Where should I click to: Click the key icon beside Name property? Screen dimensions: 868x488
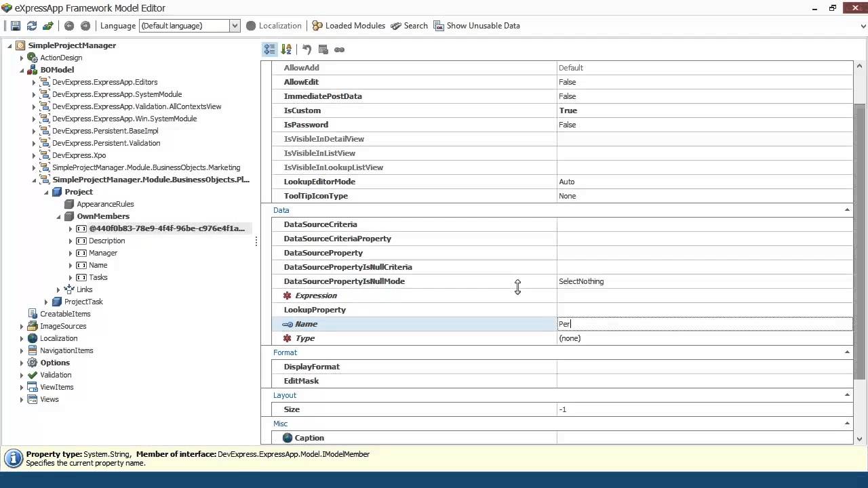click(288, 324)
